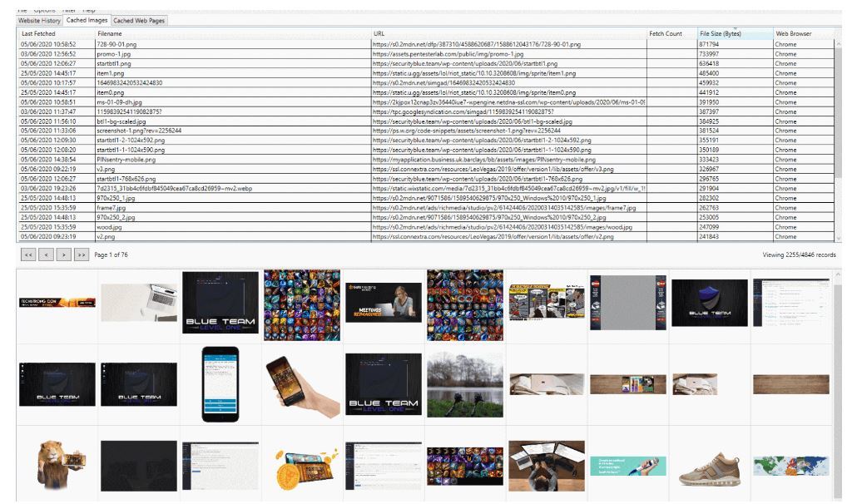The image size is (852, 504).
Task: Click the file size value 871794
Action: pos(709,45)
